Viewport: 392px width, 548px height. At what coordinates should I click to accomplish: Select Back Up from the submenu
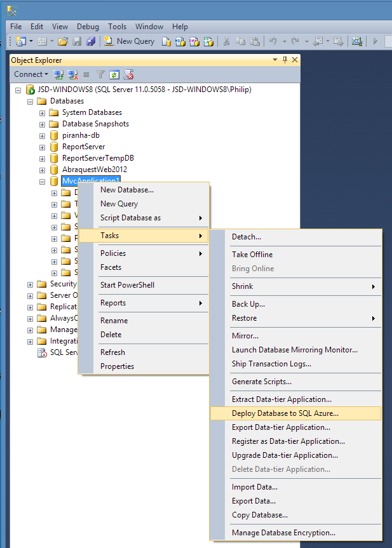point(248,304)
